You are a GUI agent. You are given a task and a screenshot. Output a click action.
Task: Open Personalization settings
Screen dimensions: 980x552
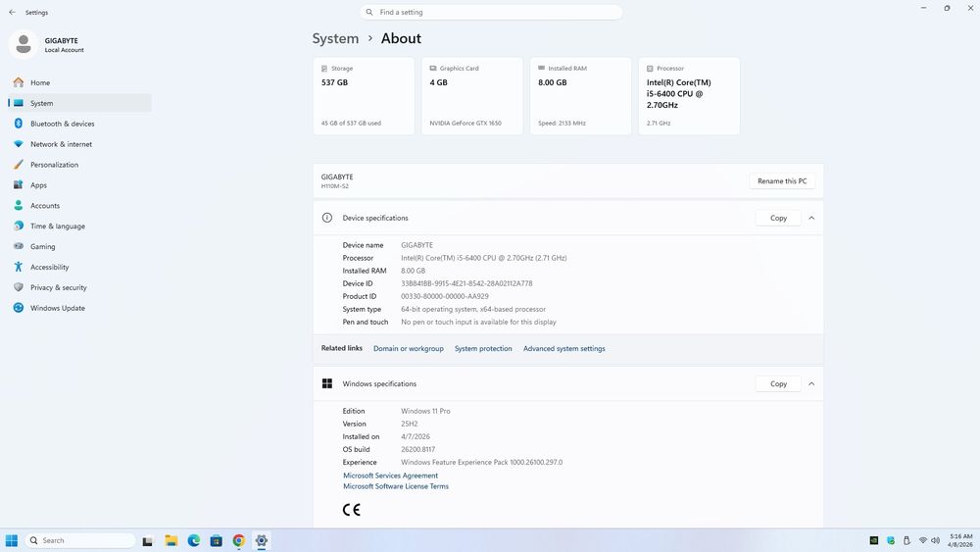tap(79, 165)
